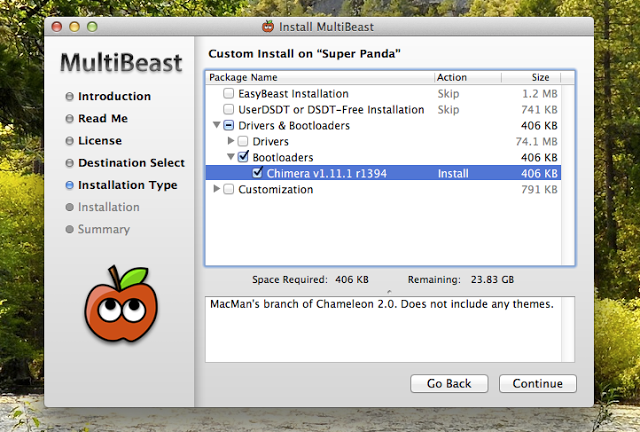
Task: Click the 74.1 MB size of Drivers
Action: [x=536, y=141]
